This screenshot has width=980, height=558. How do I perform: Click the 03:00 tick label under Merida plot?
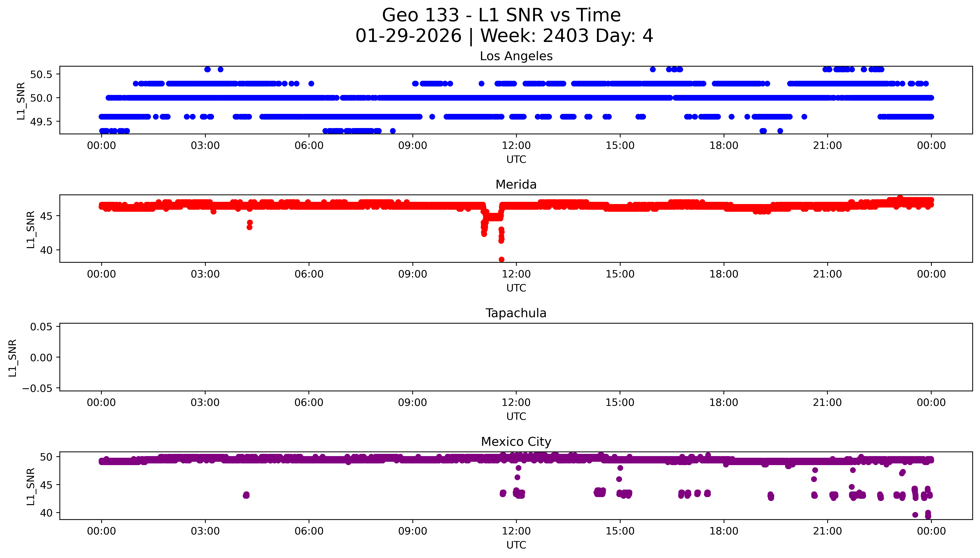point(205,274)
